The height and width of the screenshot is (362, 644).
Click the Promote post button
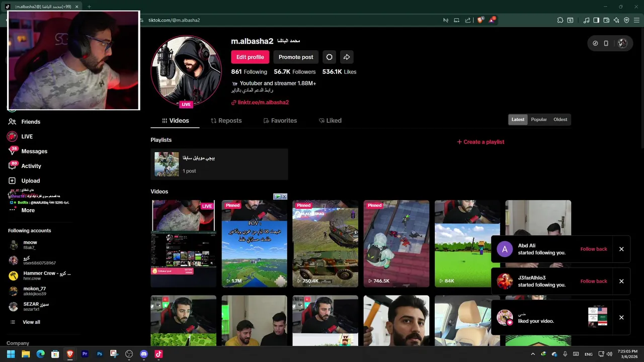pyautogui.click(x=296, y=57)
